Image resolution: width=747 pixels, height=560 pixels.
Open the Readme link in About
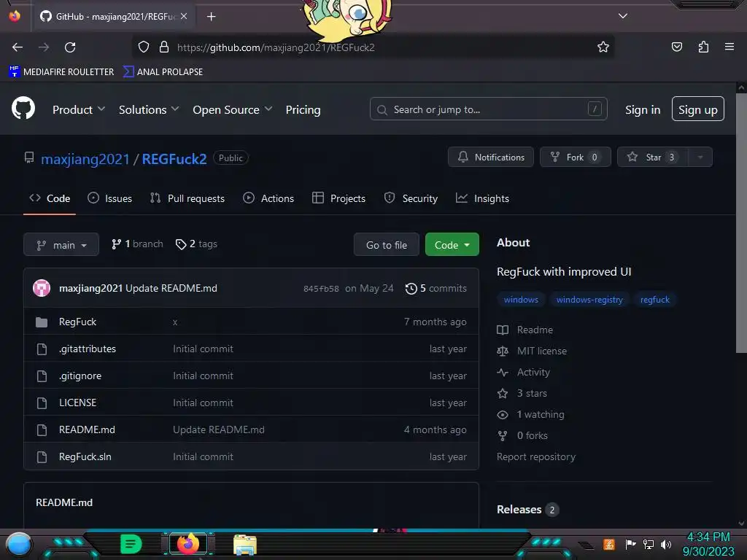pos(525,330)
